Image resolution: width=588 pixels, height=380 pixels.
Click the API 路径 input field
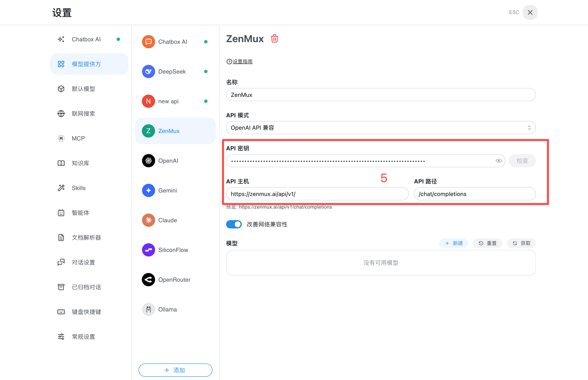[475, 194]
